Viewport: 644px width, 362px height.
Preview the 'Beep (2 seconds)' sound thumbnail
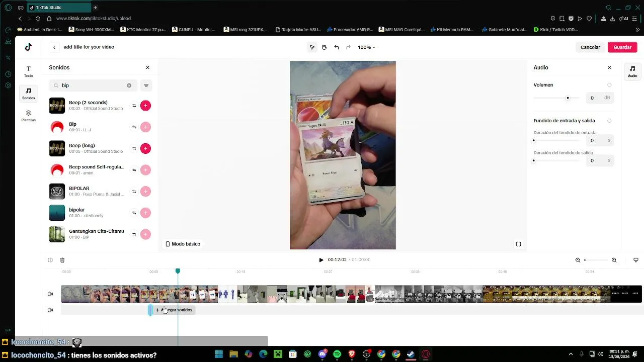(x=57, y=106)
